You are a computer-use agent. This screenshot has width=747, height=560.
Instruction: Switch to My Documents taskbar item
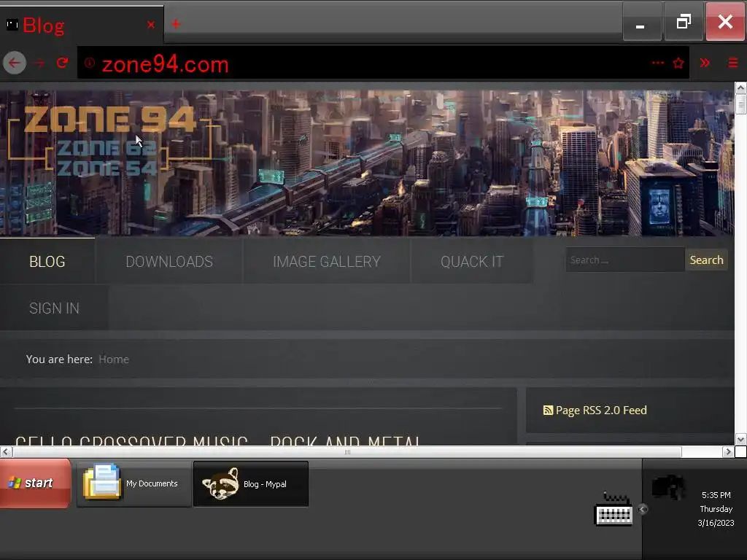pyautogui.click(x=134, y=483)
